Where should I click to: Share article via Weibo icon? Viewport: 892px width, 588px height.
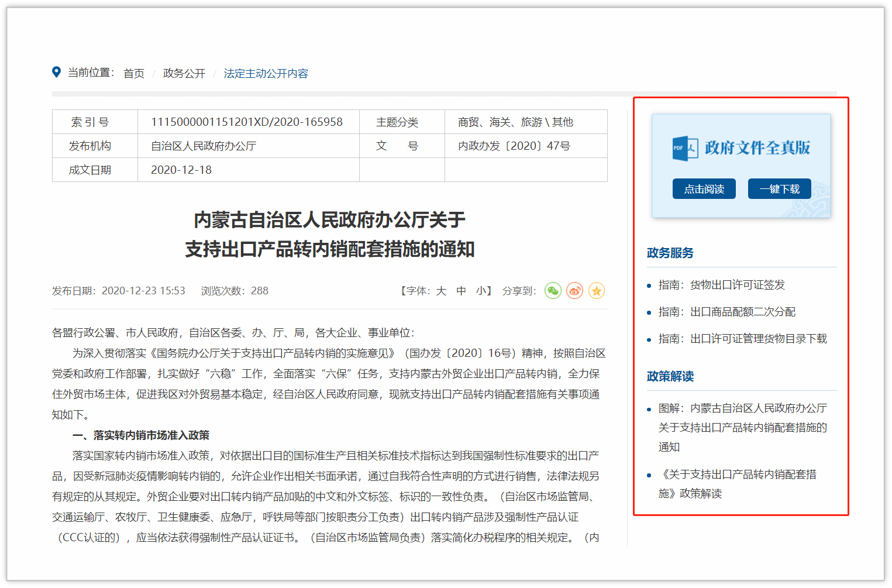click(574, 291)
